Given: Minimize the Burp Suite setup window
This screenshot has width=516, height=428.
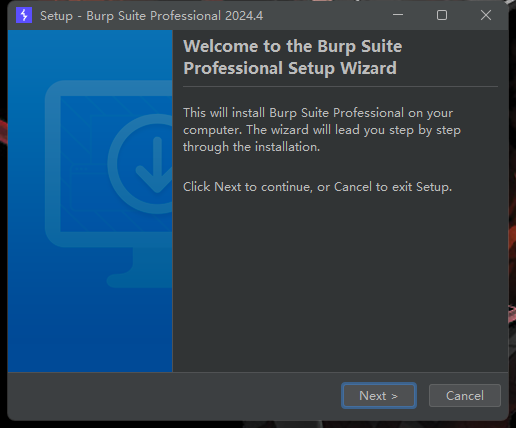Looking at the screenshot, I should 398,15.
